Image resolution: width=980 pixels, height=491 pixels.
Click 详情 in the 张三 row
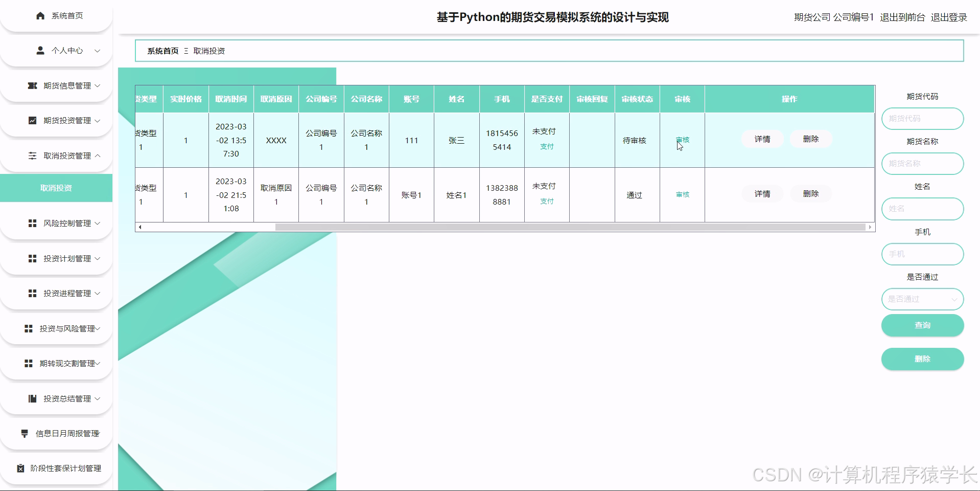[762, 139]
